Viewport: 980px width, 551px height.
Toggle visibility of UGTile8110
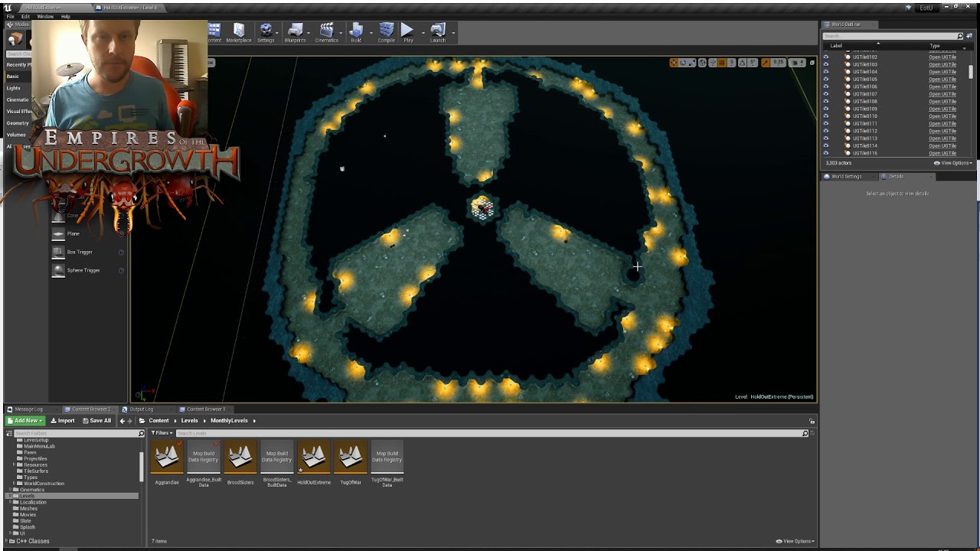825,116
